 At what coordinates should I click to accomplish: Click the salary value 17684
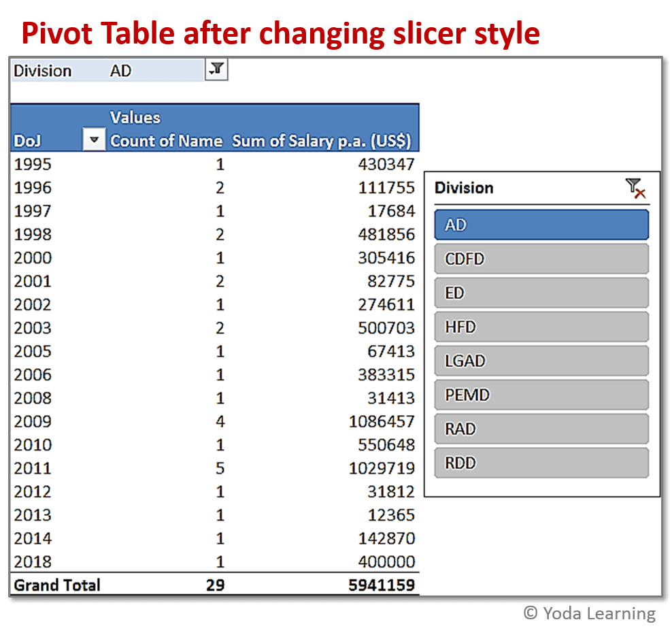pyautogui.click(x=391, y=211)
